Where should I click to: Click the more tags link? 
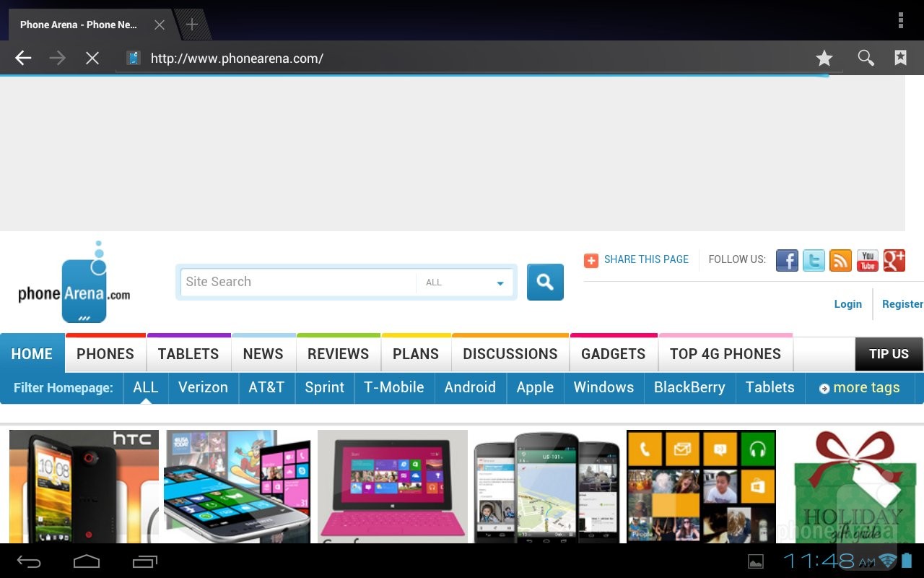pyautogui.click(x=866, y=387)
